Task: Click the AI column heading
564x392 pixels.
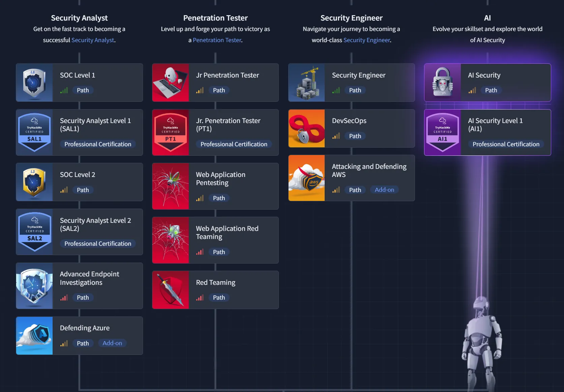Action: (x=487, y=18)
